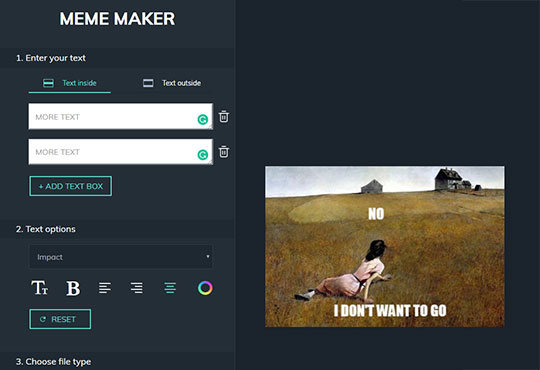Select the I DON'T WANT TO GO caption
The image size is (540, 370).
point(390,310)
